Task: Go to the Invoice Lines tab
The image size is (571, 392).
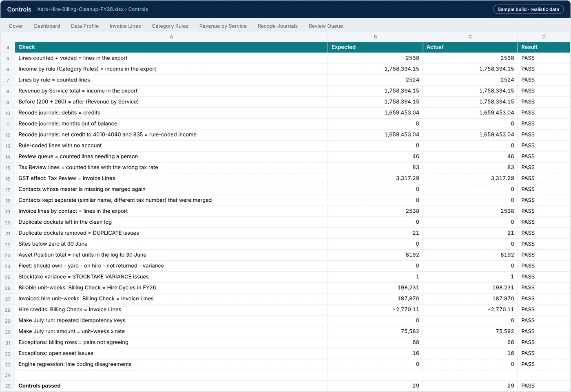Action: tap(125, 26)
